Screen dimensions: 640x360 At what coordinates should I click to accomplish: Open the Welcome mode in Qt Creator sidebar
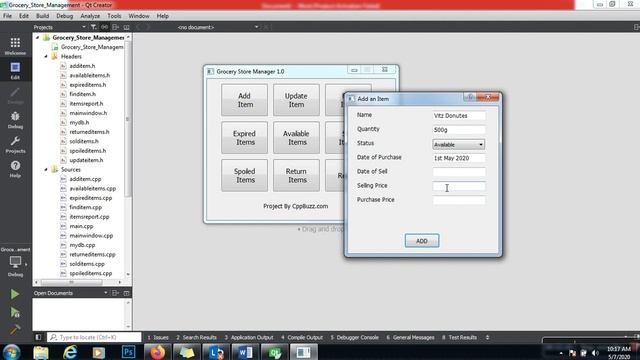(x=15, y=46)
